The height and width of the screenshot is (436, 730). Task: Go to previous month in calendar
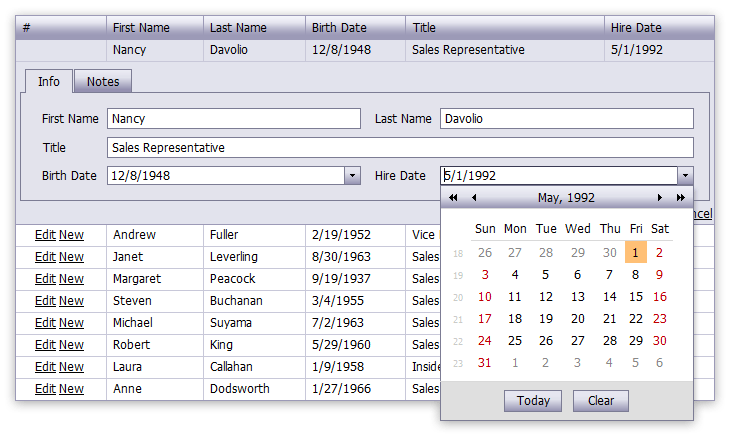pos(474,198)
